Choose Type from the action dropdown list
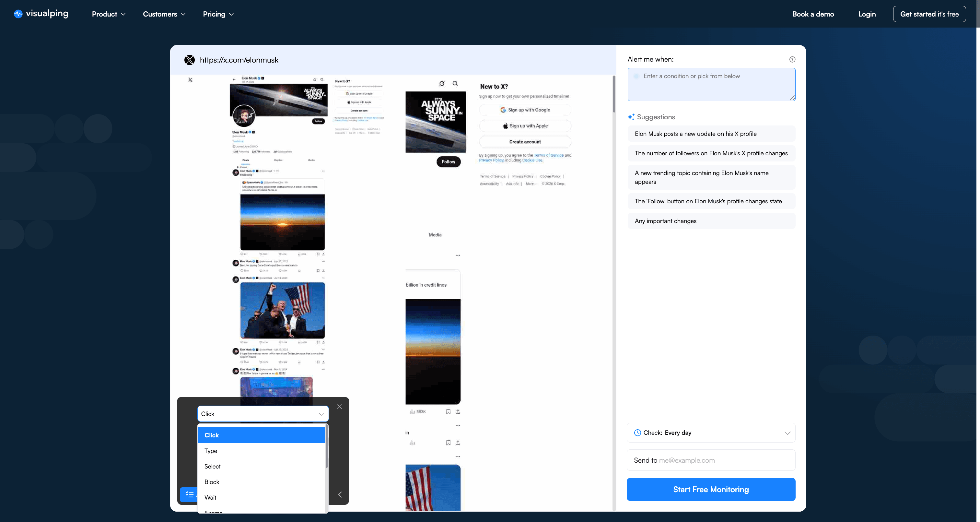980x522 pixels. coord(211,451)
